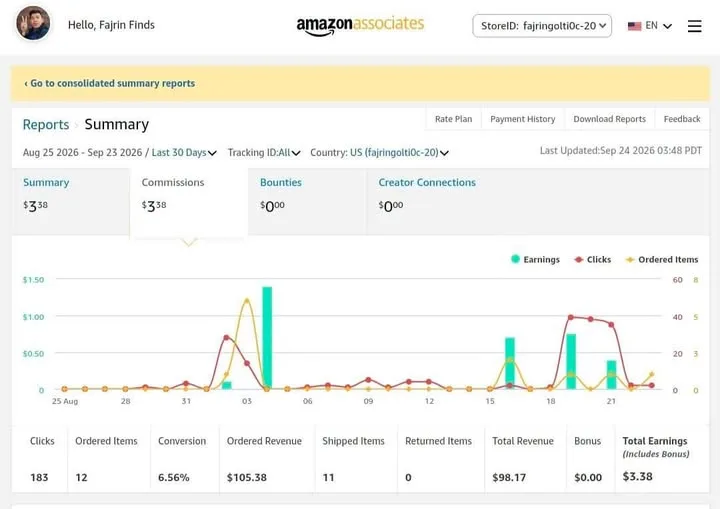Select the Commissions earnings card
The height and width of the screenshot is (509, 720).
189,203
